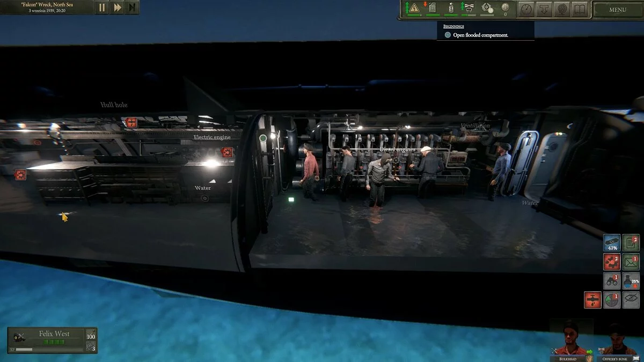Click the red leaking valve icon

[x=591, y=299]
